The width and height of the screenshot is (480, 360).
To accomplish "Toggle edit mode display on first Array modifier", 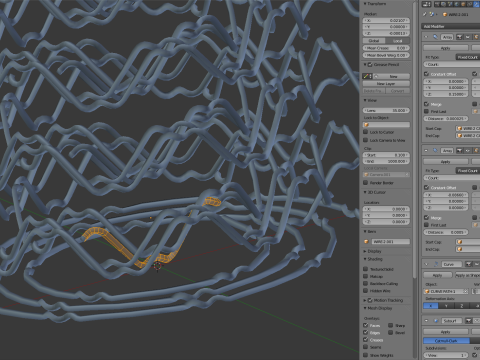I will 476,37.
